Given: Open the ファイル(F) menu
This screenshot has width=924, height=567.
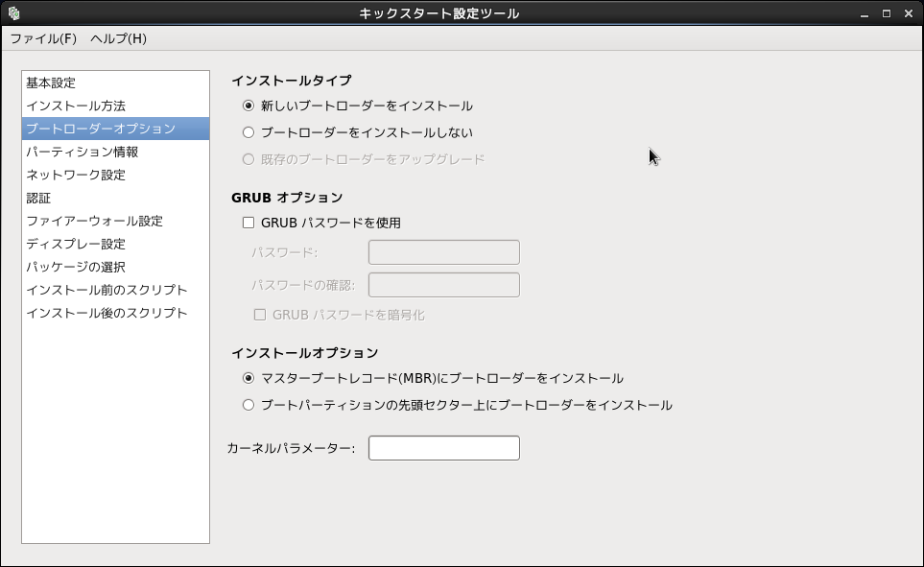Looking at the screenshot, I should tap(43, 38).
